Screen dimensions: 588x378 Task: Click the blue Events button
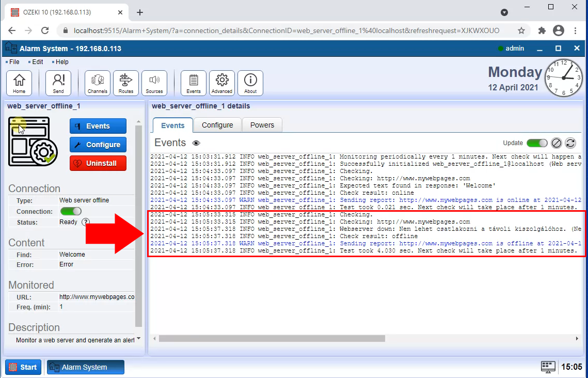[98, 126]
